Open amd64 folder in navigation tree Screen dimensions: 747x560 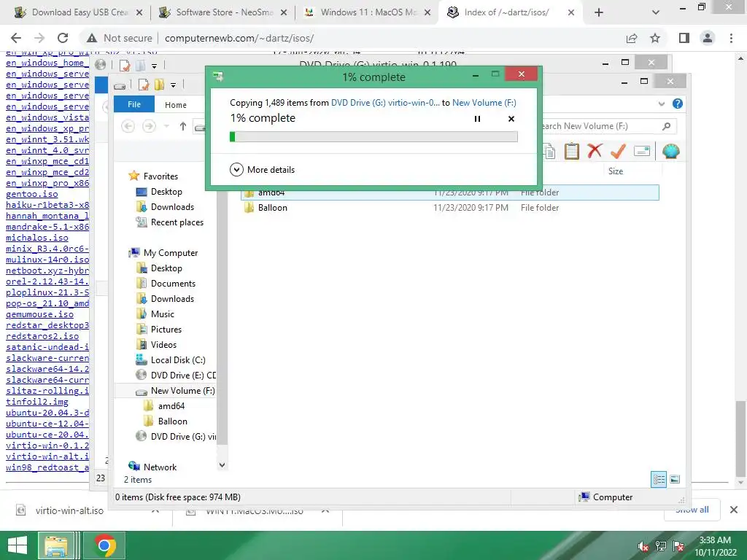(171, 405)
